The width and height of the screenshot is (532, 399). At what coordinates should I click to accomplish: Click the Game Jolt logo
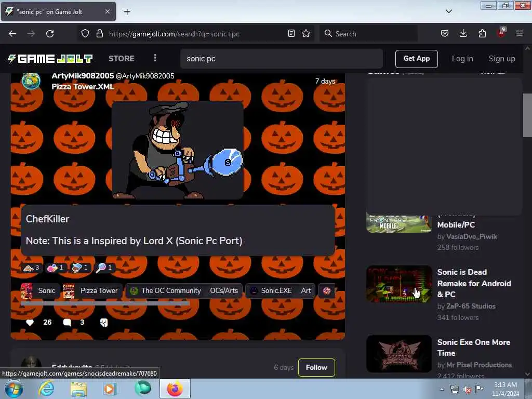coord(50,59)
